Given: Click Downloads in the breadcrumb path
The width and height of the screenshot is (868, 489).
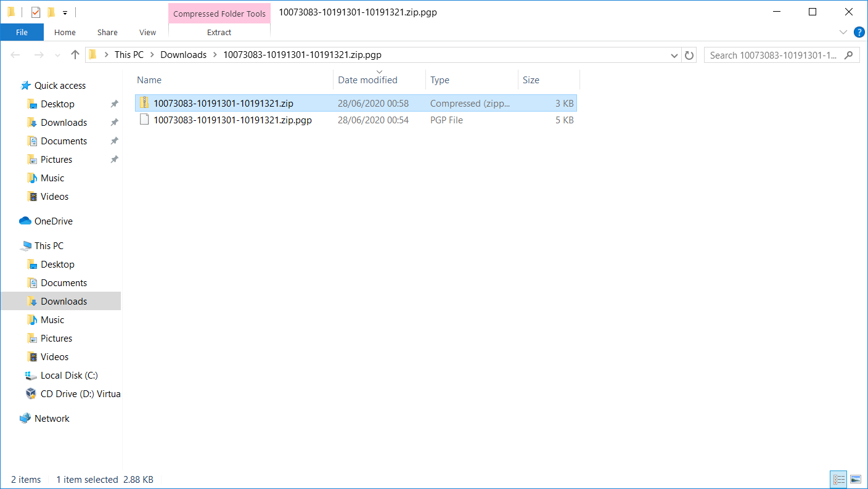Looking at the screenshot, I should click(183, 55).
